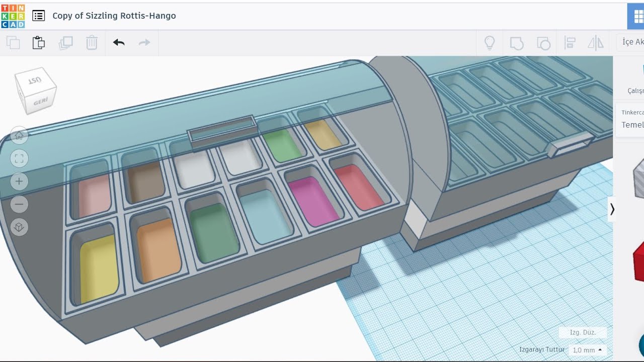Click the Align tool icon
This screenshot has height=362, width=644.
tap(570, 43)
